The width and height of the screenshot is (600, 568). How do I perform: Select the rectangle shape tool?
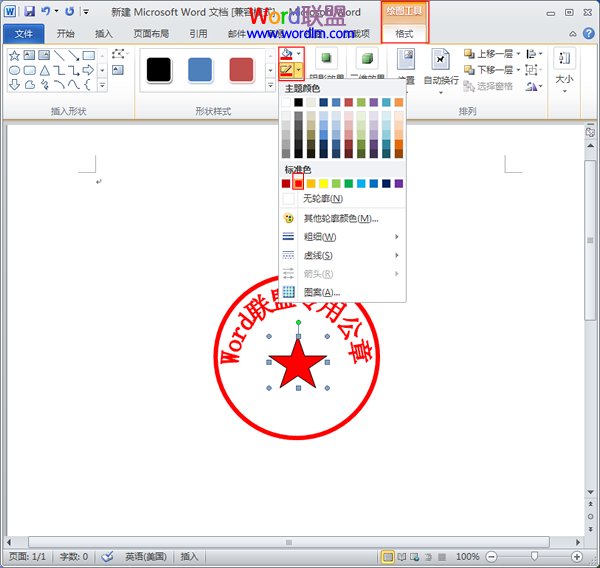point(89,55)
